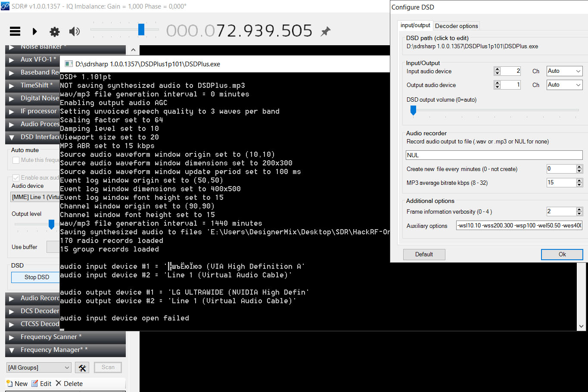The width and height of the screenshot is (588, 392).
Task: Expand the TimeShift panel
Action: [12, 85]
